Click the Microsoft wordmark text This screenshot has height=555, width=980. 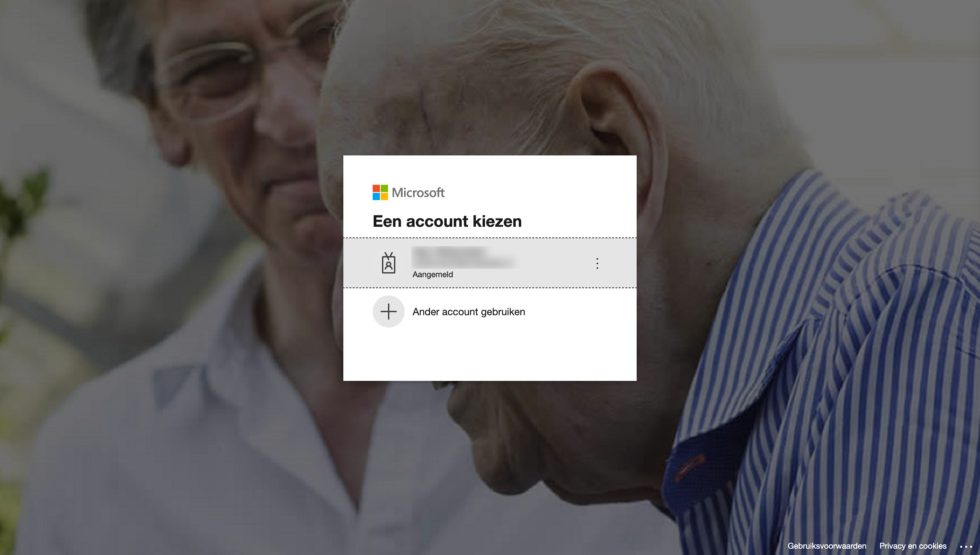pyautogui.click(x=418, y=192)
